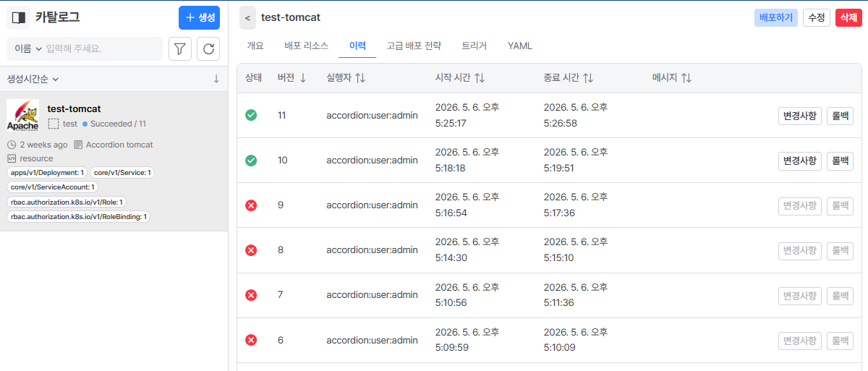Click the rbac.authorization.k8s.io/v1/Role: 1 tag

tap(67, 202)
